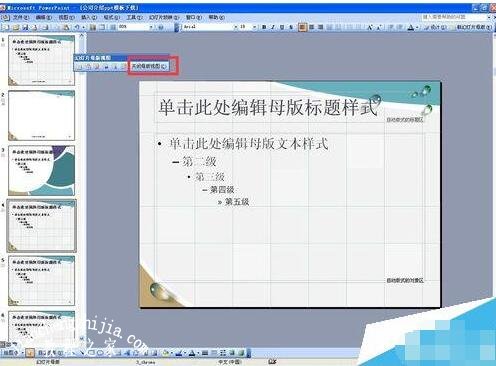The image size is (496, 366).
Task: Click the Open file folder icon
Action: 15,27
